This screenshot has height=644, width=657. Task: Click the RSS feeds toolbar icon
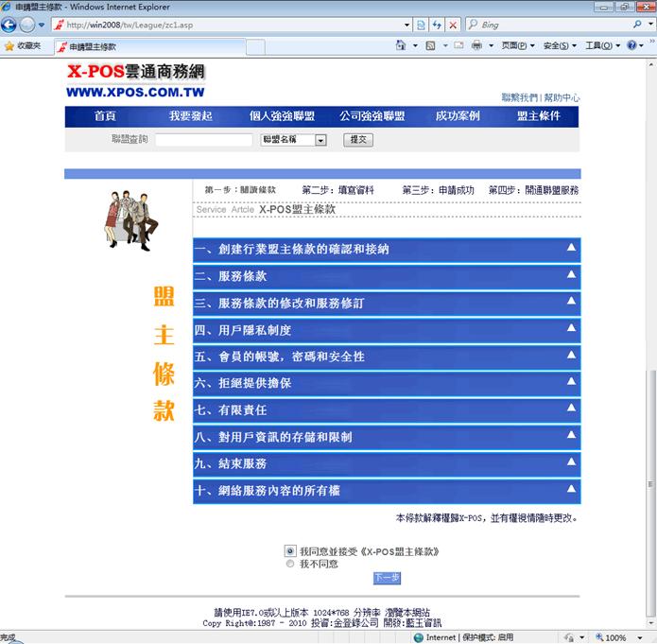tap(430, 45)
